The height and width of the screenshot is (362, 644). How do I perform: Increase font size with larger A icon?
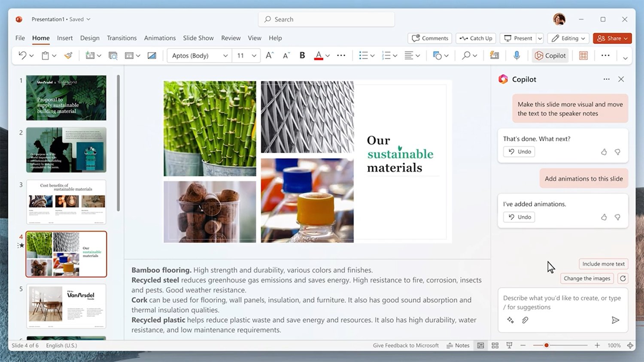(x=270, y=55)
